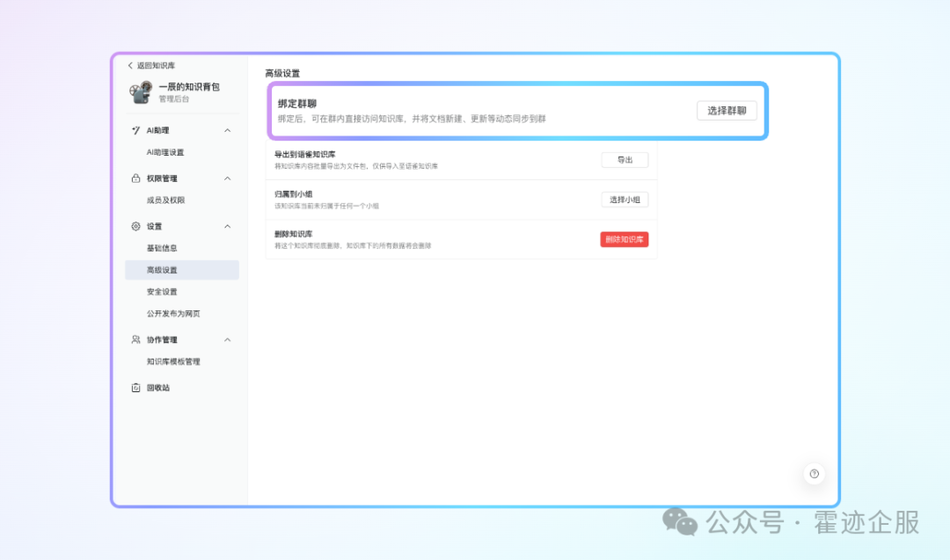Collapse the 权限管理 section chevron

pyautogui.click(x=228, y=178)
